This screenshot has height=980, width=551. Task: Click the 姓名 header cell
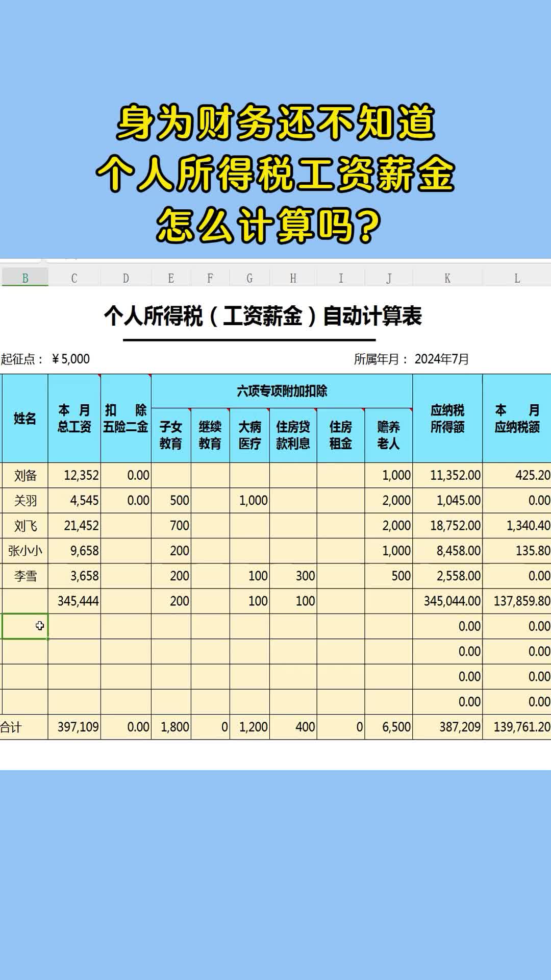click(24, 419)
